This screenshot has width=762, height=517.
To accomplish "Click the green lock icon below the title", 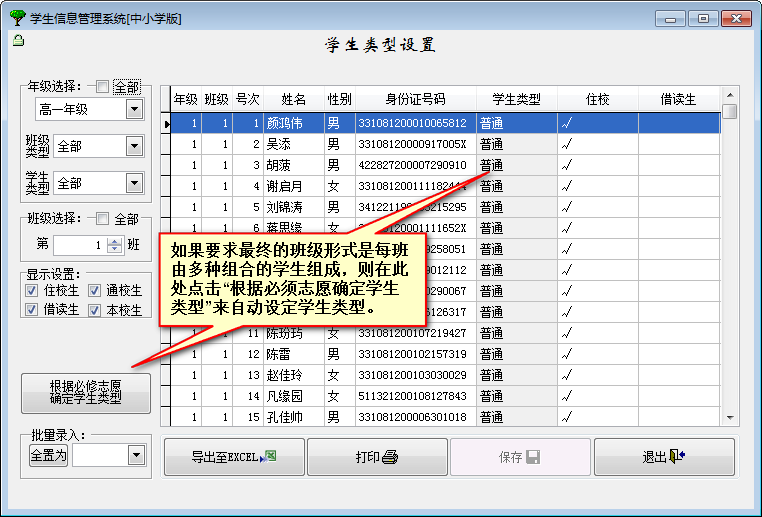I will (18, 40).
